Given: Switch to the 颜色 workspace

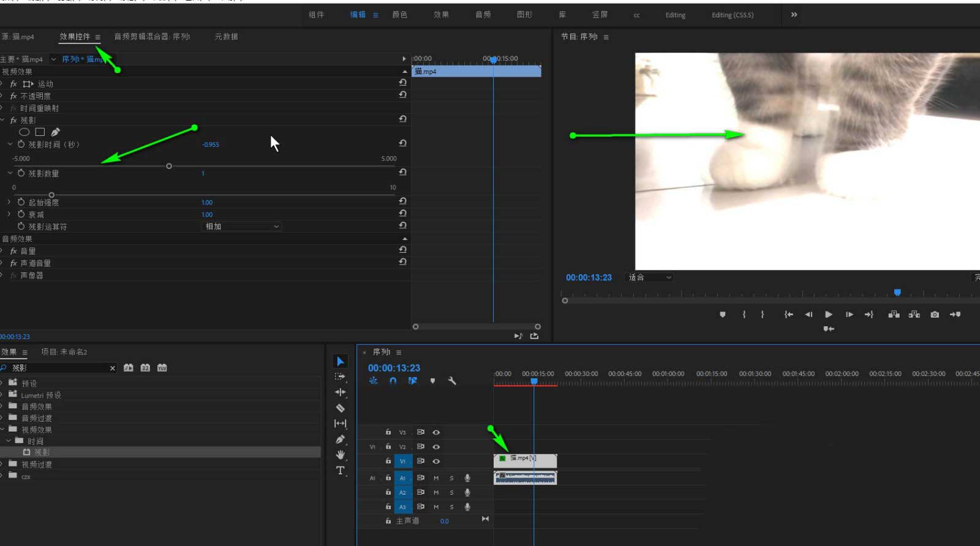Looking at the screenshot, I should [400, 15].
